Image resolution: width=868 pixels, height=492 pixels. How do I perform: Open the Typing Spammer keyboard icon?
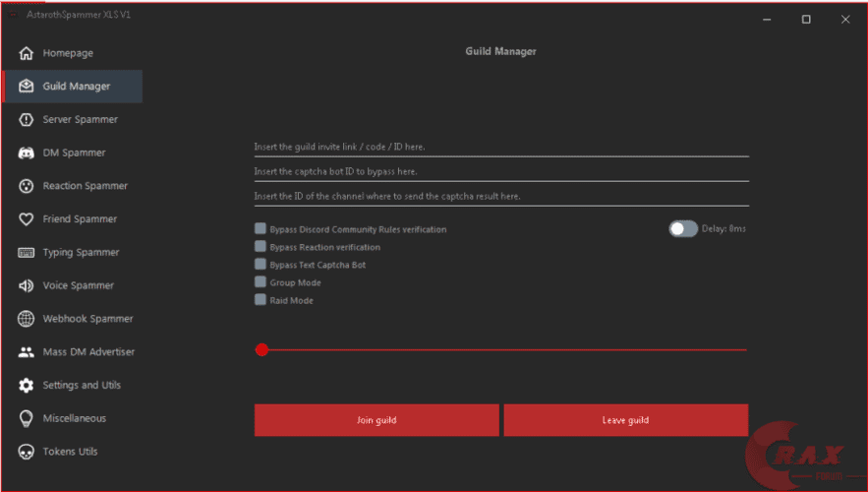pyautogui.click(x=26, y=253)
